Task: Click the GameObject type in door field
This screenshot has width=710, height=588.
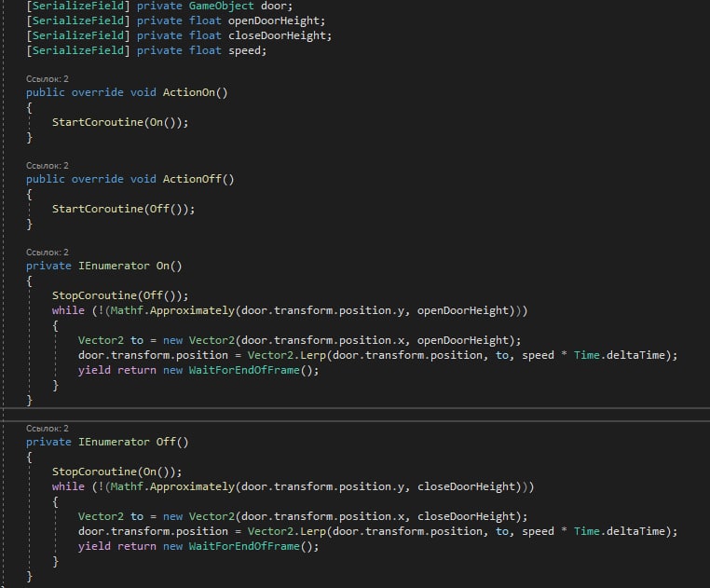Action: (x=221, y=6)
